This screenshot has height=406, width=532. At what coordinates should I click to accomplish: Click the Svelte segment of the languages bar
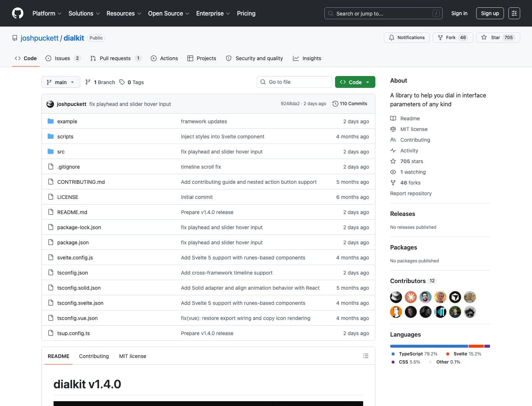tap(476, 346)
